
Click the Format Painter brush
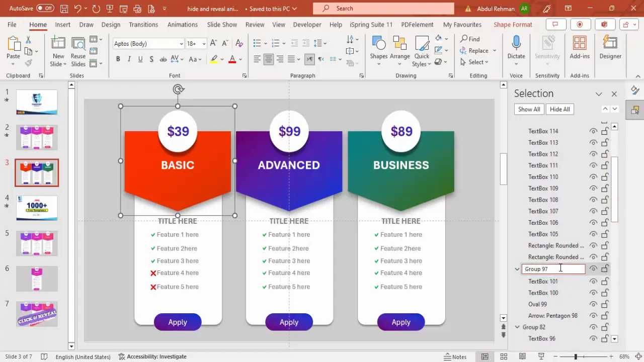click(x=28, y=63)
